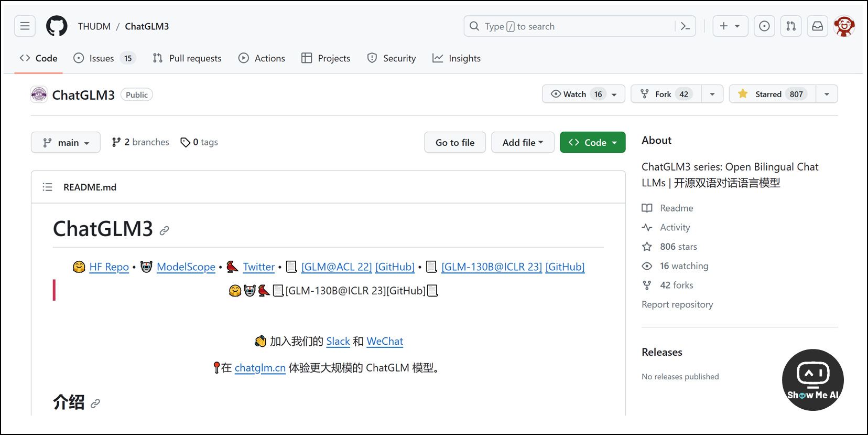
Task: Expand the Watch options dropdown arrow
Action: 614,94
